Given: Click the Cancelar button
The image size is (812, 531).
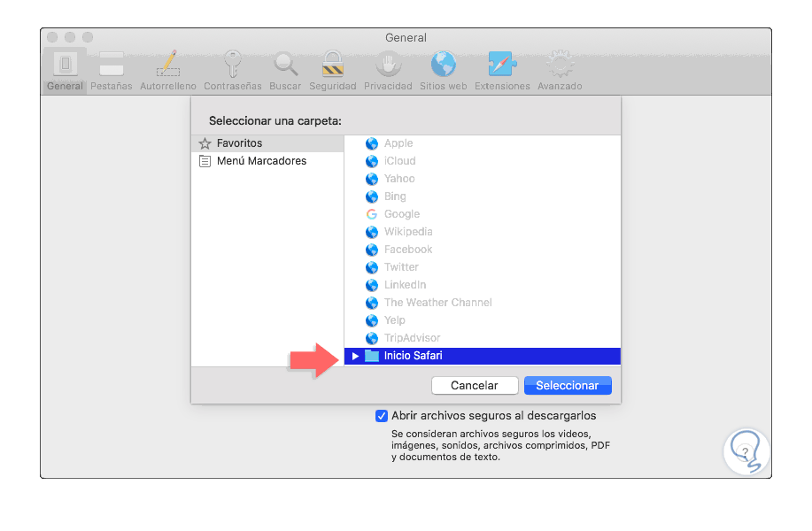Looking at the screenshot, I should click(475, 386).
